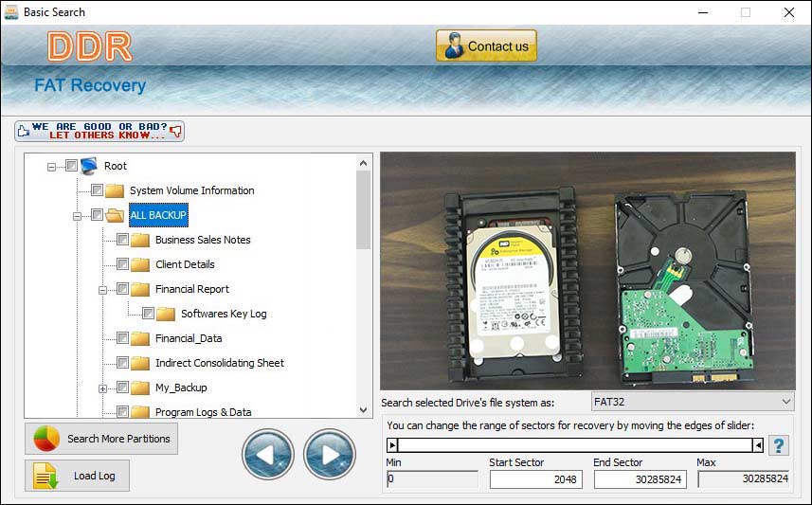Click the Min value field

coord(432,479)
